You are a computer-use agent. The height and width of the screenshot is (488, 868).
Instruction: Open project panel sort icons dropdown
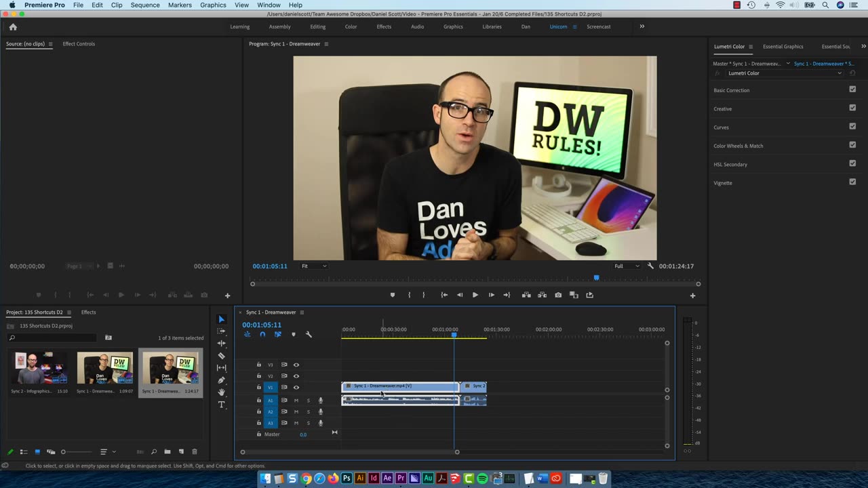[107, 451]
